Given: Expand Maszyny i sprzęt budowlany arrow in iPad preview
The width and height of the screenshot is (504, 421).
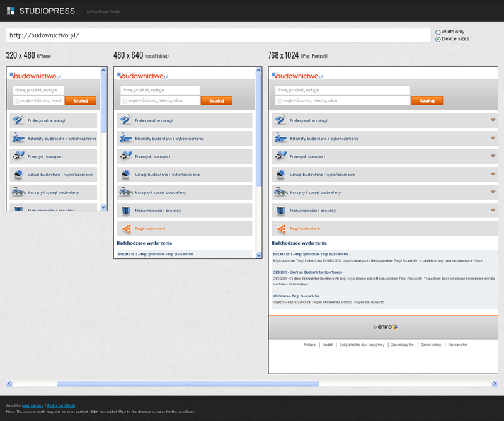Looking at the screenshot, I should tap(493, 192).
